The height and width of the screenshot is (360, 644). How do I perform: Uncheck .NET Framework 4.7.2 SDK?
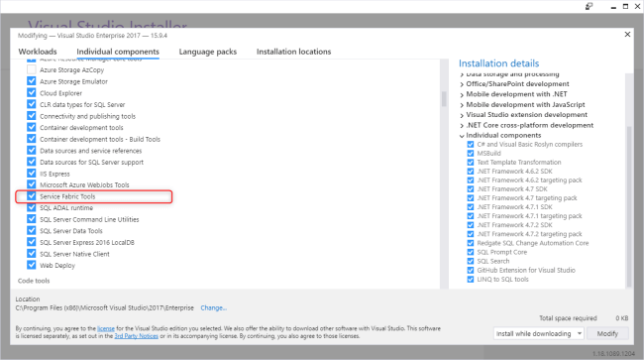[x=471, y=225]
